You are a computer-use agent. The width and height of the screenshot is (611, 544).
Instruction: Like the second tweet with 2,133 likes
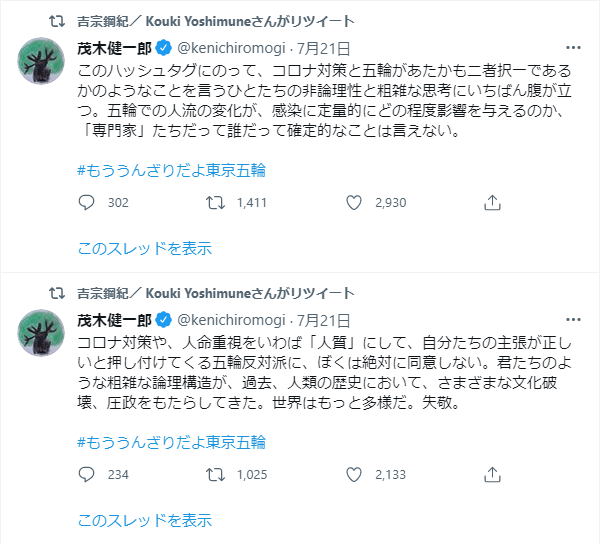[x=353, y=475]
